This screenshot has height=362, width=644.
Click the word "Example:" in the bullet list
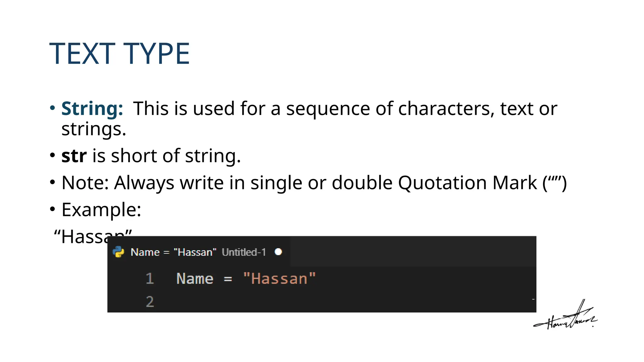tap(101, 210)
